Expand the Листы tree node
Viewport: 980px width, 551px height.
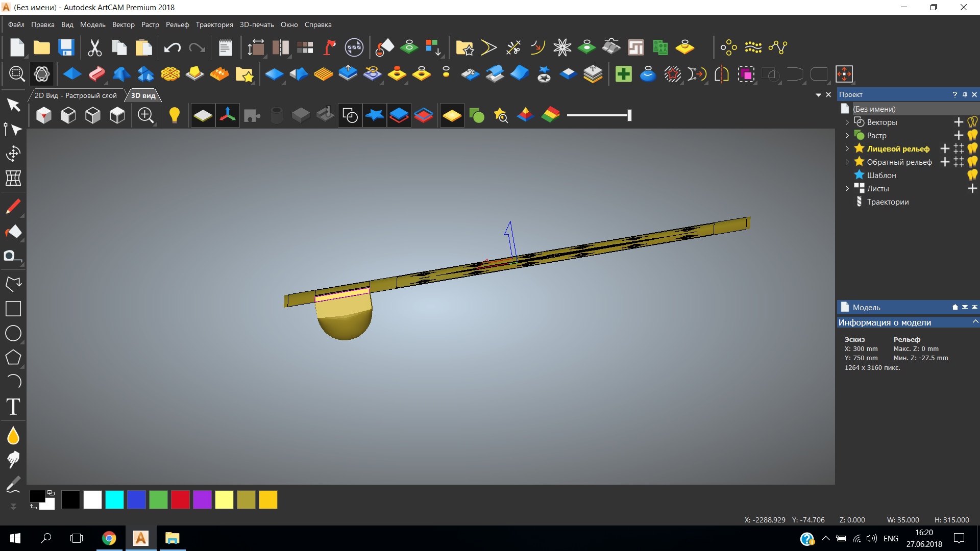(x=847, y=189)
